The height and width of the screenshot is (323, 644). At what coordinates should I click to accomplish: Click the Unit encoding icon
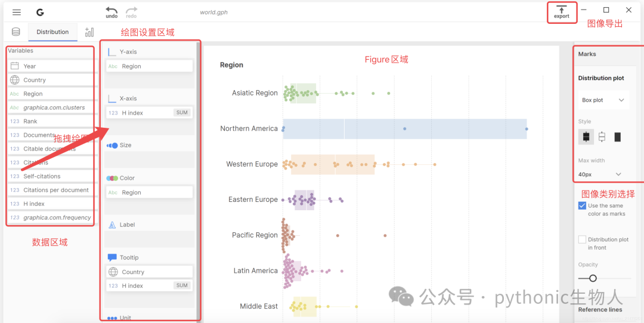(112, 318)
